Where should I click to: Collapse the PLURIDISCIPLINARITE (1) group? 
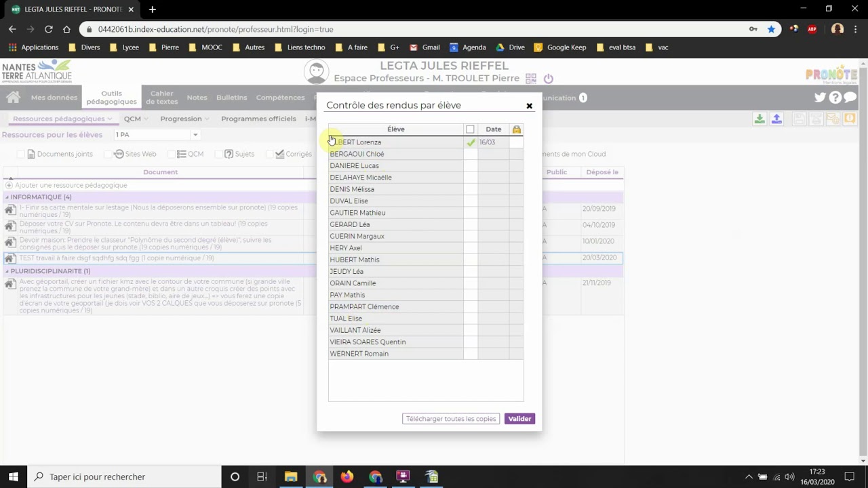click(x=7, y=271)
